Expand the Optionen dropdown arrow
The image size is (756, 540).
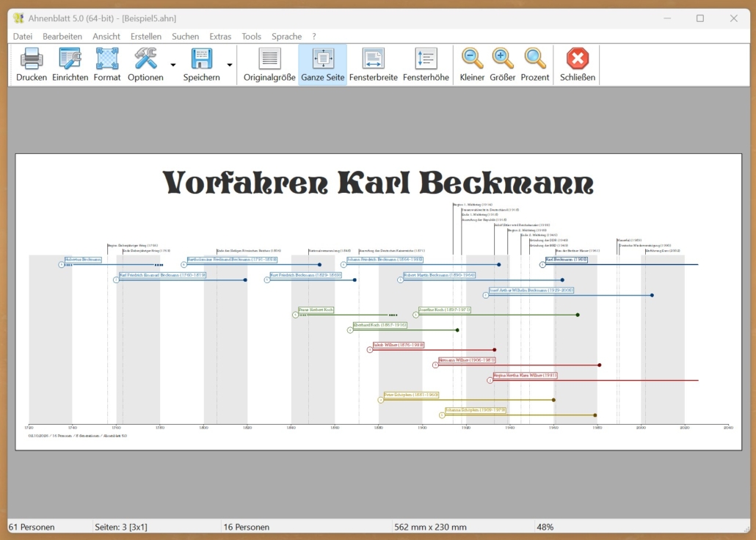point(173,65)
